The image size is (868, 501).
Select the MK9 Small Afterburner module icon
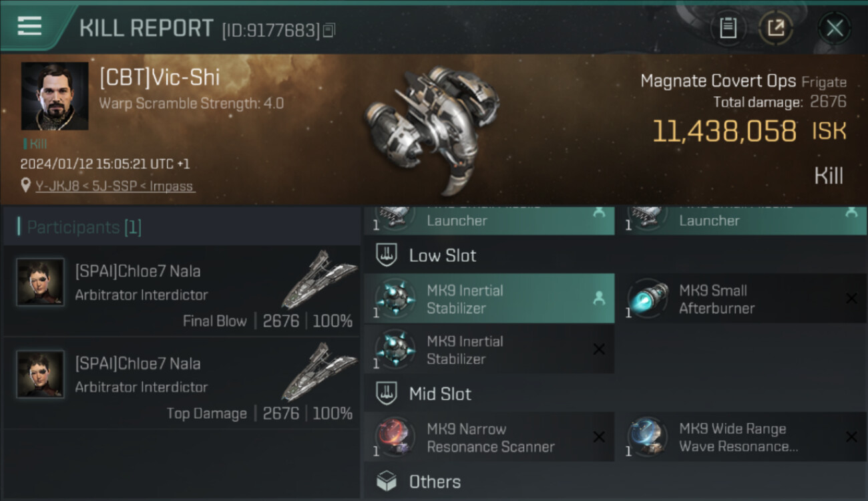pos(648,299)
